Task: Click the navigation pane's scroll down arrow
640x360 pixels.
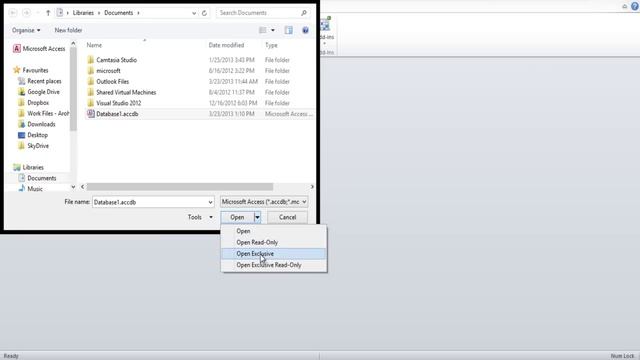Action: coord(73,187)
